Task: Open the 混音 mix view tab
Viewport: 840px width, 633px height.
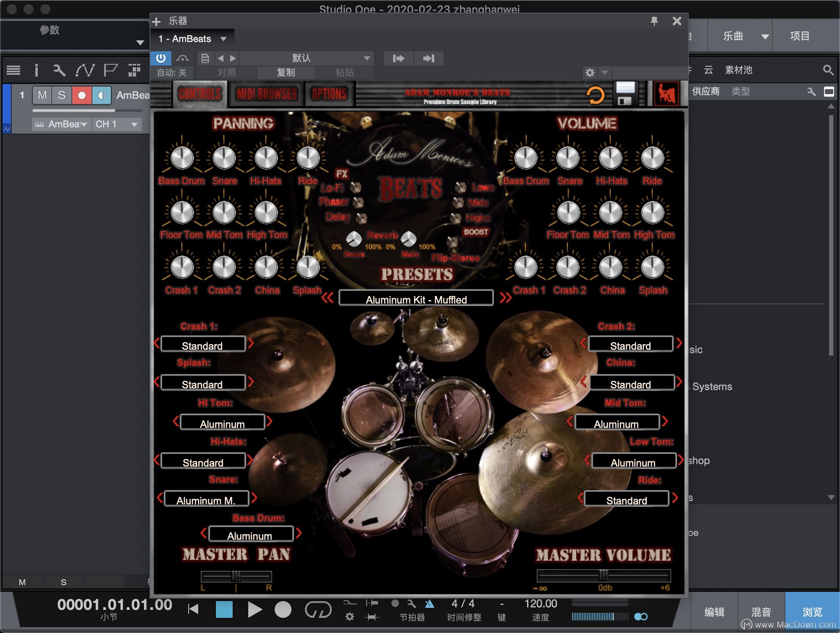Action: click(x=761, y=612)
